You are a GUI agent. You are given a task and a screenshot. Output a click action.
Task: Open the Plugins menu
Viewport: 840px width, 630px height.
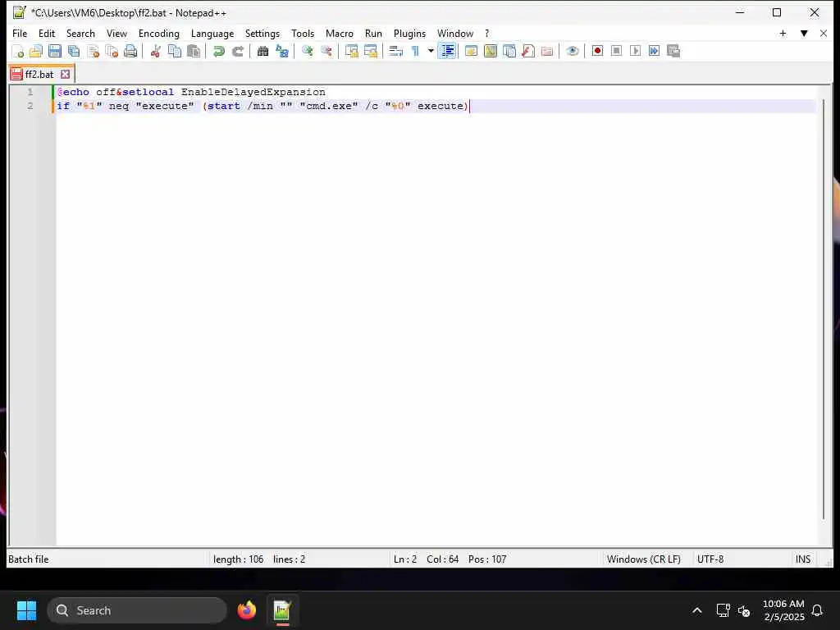409,33
